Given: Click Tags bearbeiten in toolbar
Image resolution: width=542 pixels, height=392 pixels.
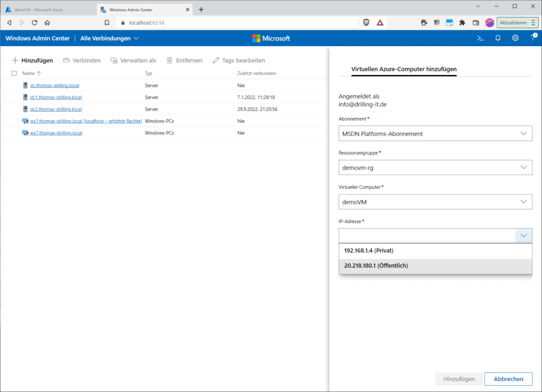Looking at the screenshot, I should tap(239, 60).
